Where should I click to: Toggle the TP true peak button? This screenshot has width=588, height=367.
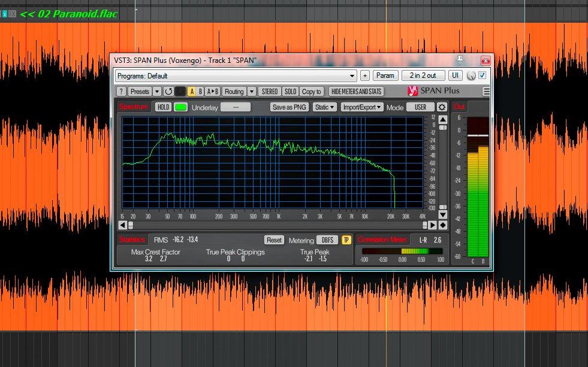pyautogui.click(x=346, y=239)
